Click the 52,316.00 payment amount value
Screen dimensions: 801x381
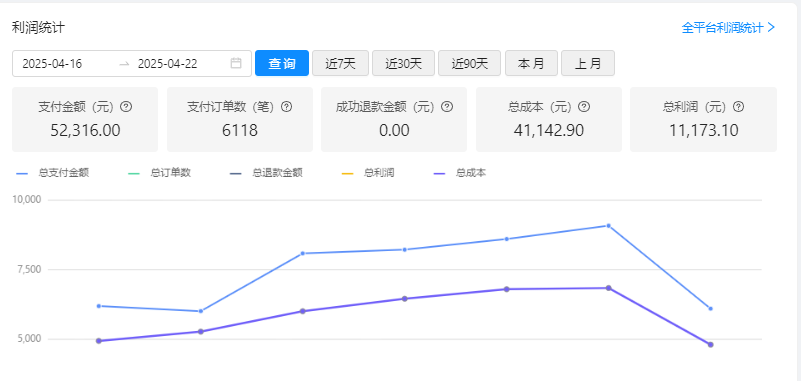tap(85, 131)
